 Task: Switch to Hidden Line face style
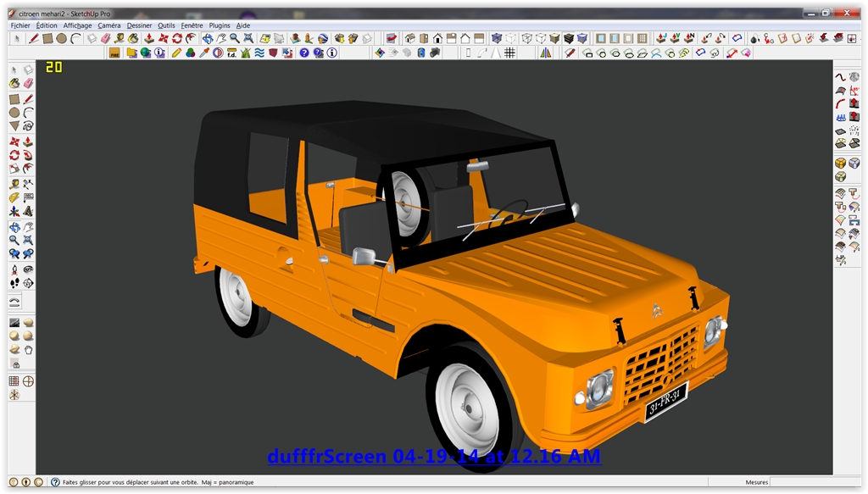541,38
